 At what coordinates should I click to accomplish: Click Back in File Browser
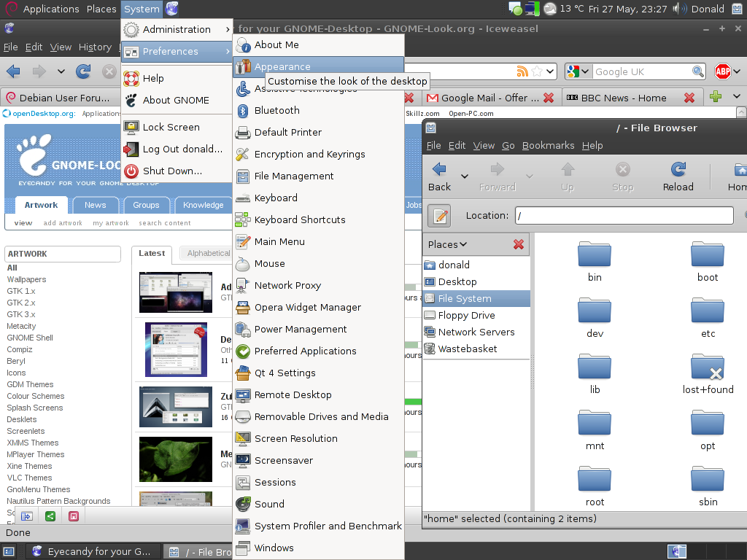(x=439, y=176)
